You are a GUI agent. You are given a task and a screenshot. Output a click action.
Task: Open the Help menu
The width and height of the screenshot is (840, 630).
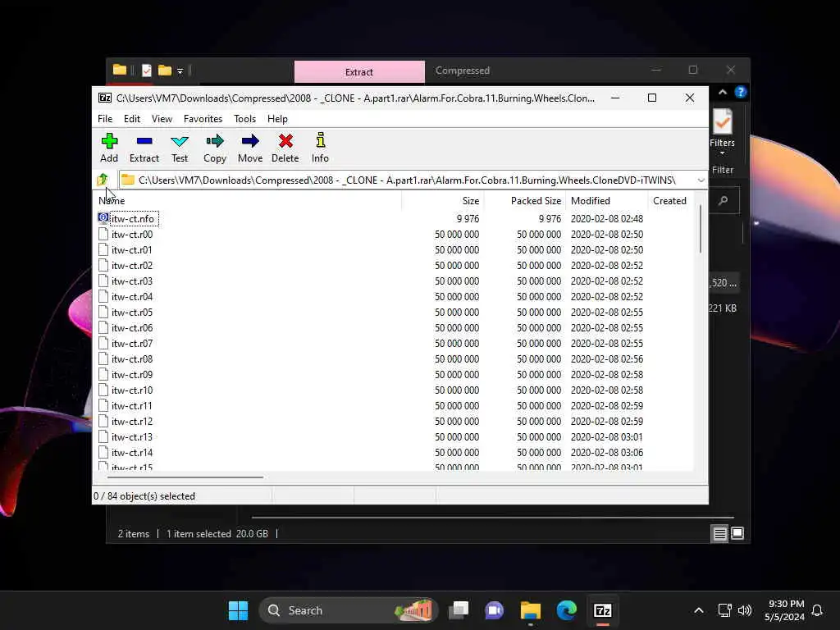click(277, 118)
